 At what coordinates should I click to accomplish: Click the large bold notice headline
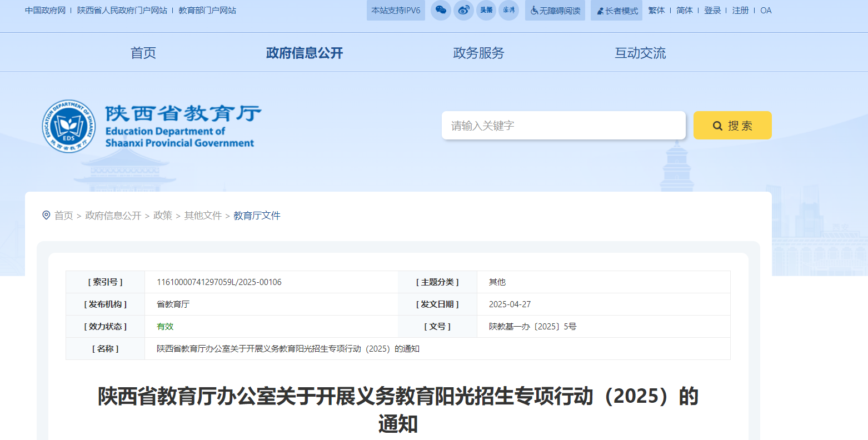coord(398,410)
